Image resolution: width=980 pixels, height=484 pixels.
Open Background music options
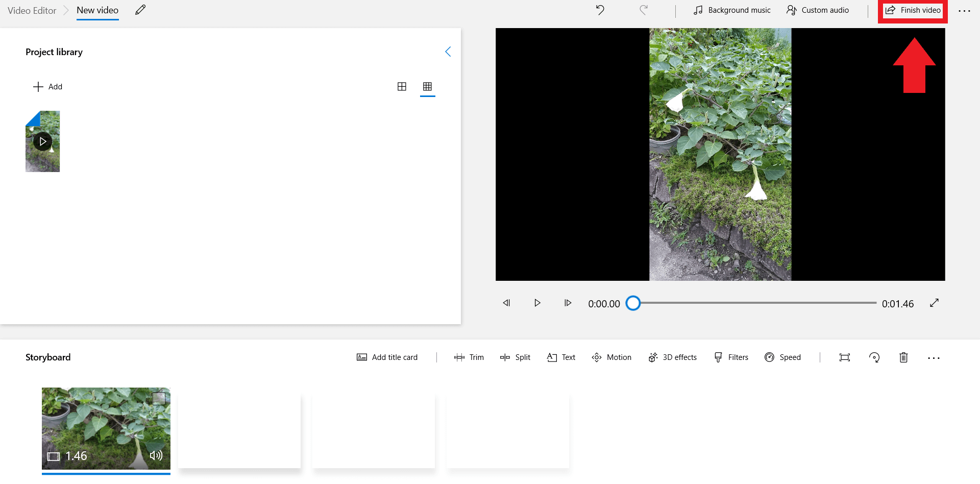coord(732,10)
